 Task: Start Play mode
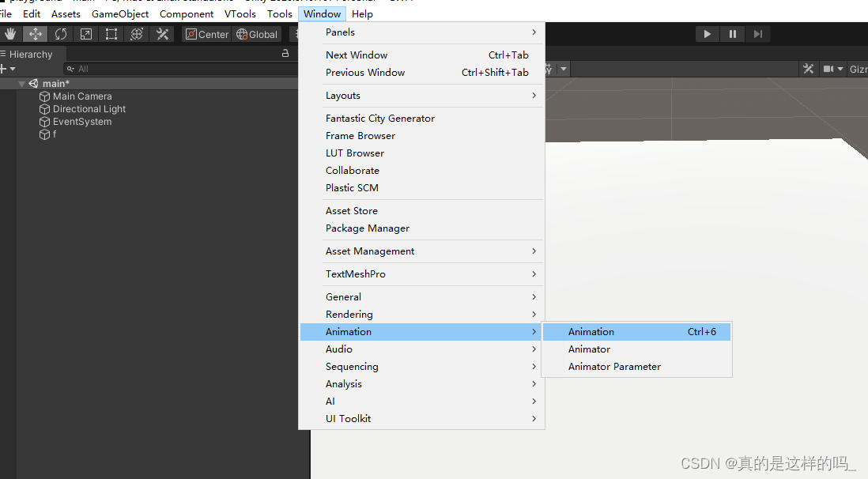click(707, 34)
